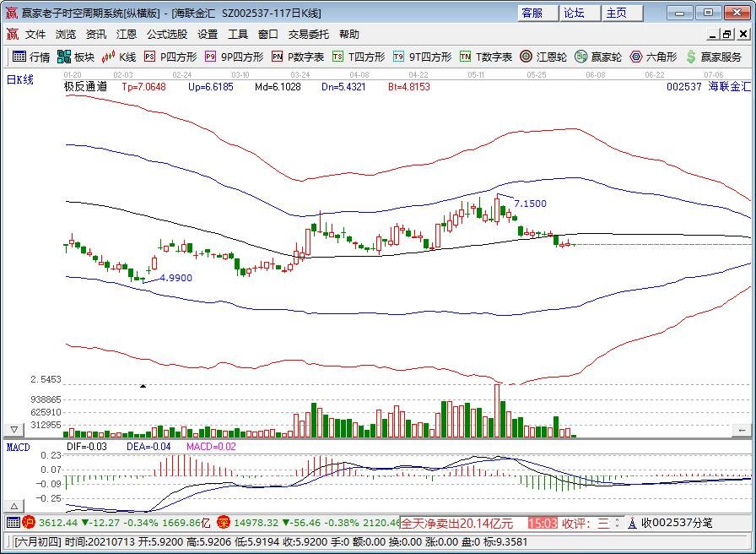This screenshot has width=756, height=554.
Task: Launch the 赢家轮 wheel tool
Action: tap(598, 57)
